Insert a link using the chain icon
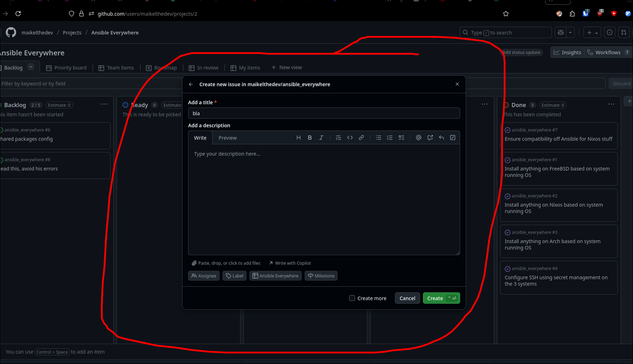 click(361, 138)
